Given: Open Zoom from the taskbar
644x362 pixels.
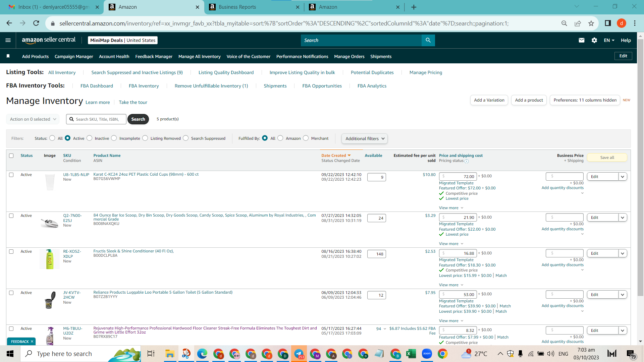Looking at the screenshot, I should click(427, 354).
